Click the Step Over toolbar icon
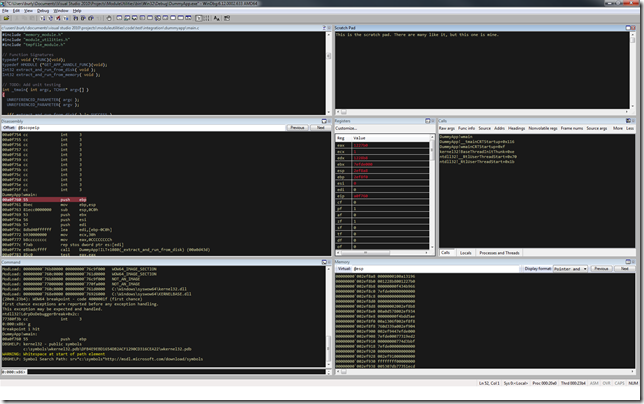Image resolution: width=644 pixels, height=404 pixels. point(83,18)
